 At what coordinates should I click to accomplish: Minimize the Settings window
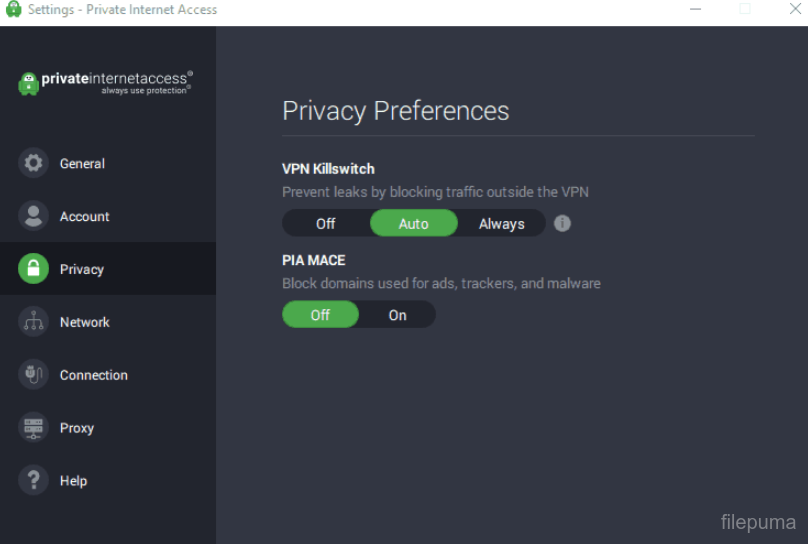tap(696, 9)
